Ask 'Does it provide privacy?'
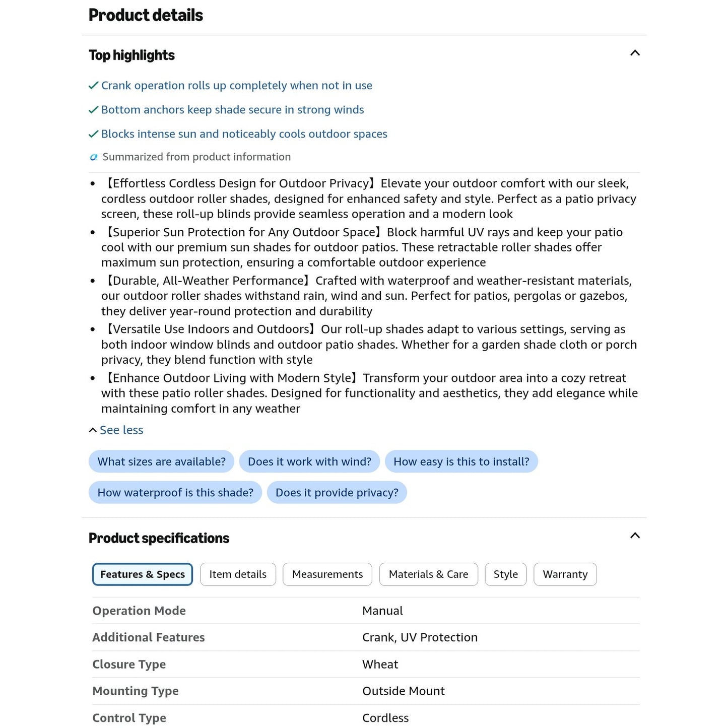 tap(337, 492)
